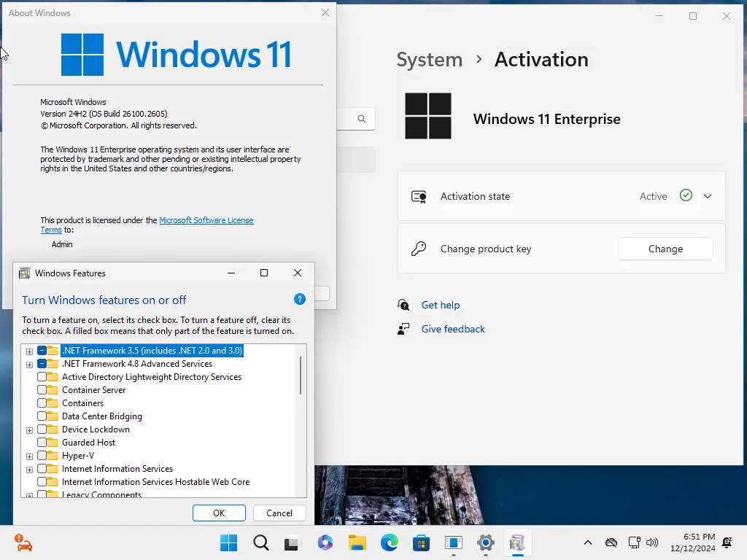Viewport: 747px width, 560px height.
Task: Click the Windows Features title bar icon
Action: pos(24,273)
